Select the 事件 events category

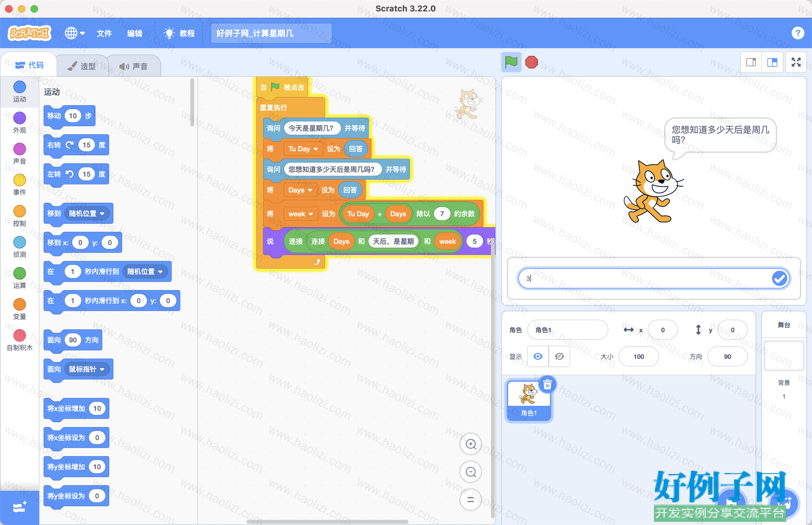coord(19,185)
